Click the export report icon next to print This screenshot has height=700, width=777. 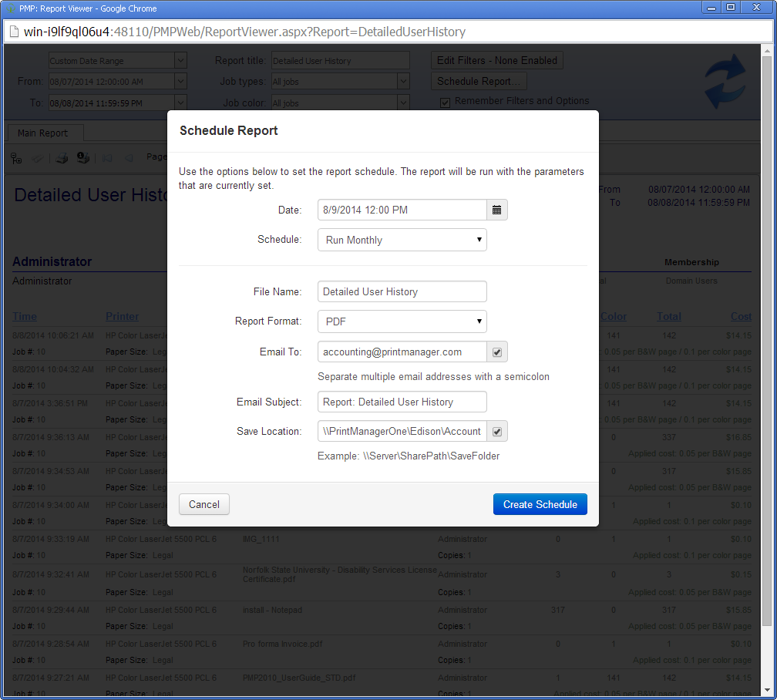tap(82, 158)
